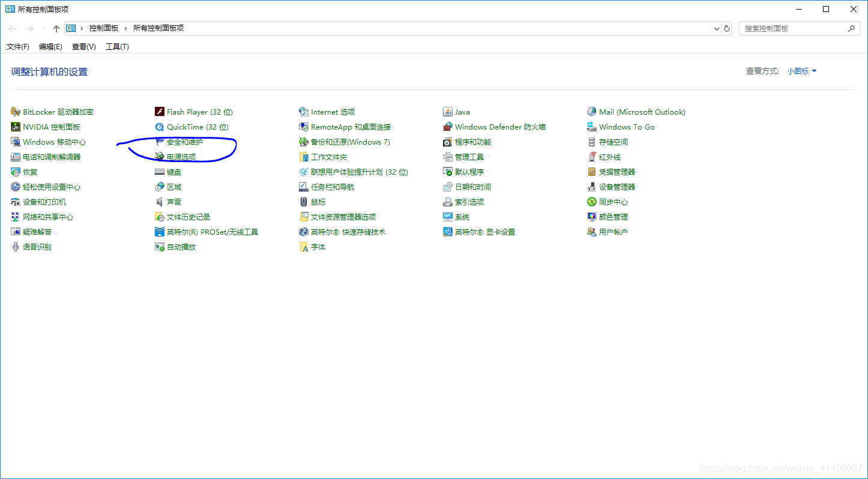Viewport: 868px width, 479px height.
Task: Open 默认程序 link
Action: (469, 172)
